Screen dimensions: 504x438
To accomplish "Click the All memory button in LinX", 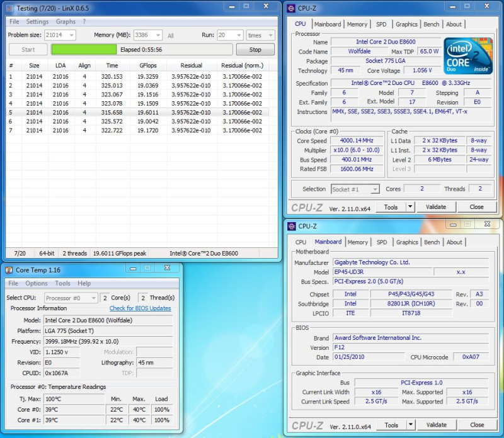I will pyautogui.click(x=170, y=36).
